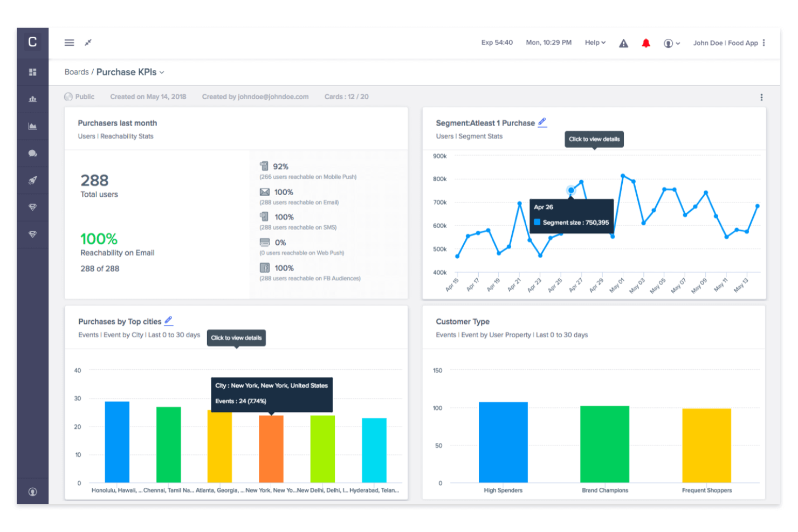Click the Boards breadcrumb link
Image resolution: width=798 pixels, height=532 pixels.
(x=77, y=72)
